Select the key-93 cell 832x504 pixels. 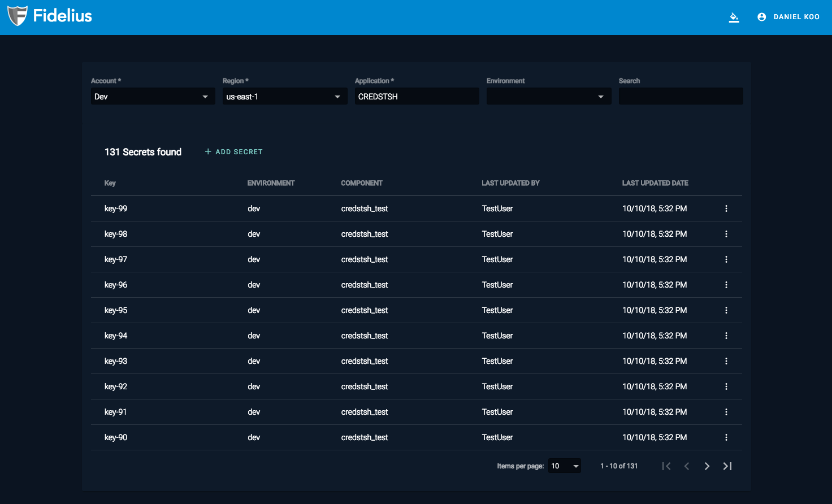coord(116,361)
